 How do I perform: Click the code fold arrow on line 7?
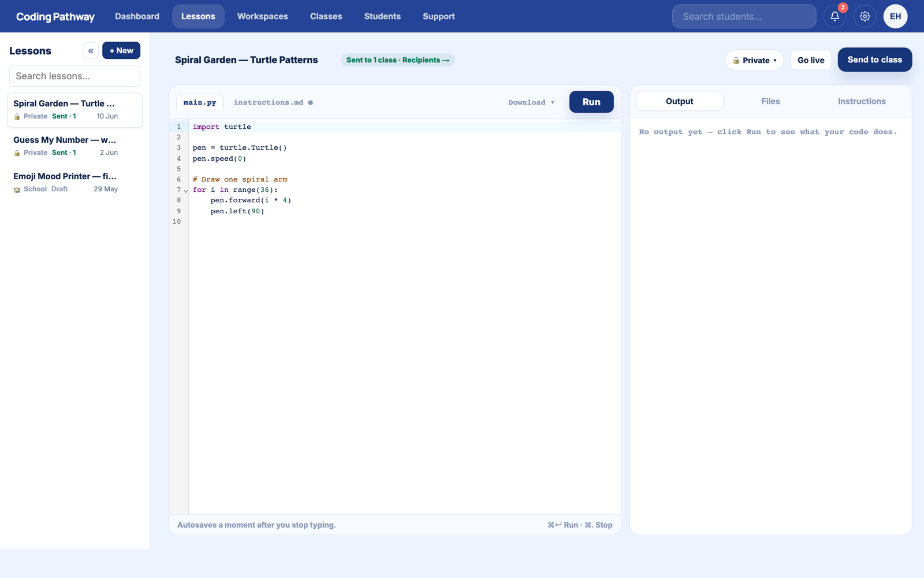[x=186, y=191]
